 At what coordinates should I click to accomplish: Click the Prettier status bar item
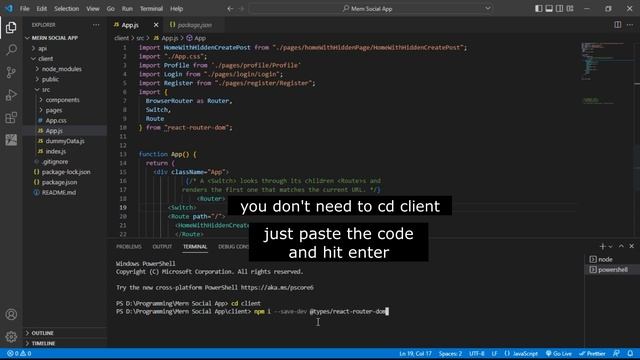[592, 353]
